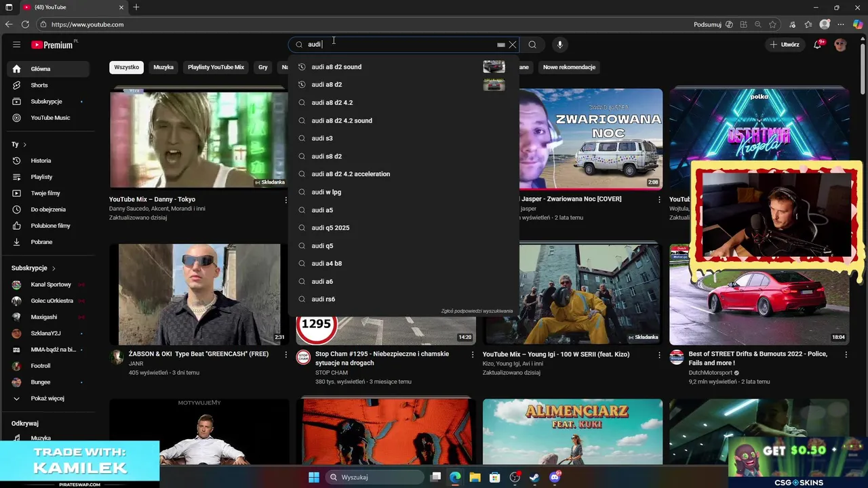Open options for Danny Tokyo mix
Screen dimensions: 868x488
point(285,200)
